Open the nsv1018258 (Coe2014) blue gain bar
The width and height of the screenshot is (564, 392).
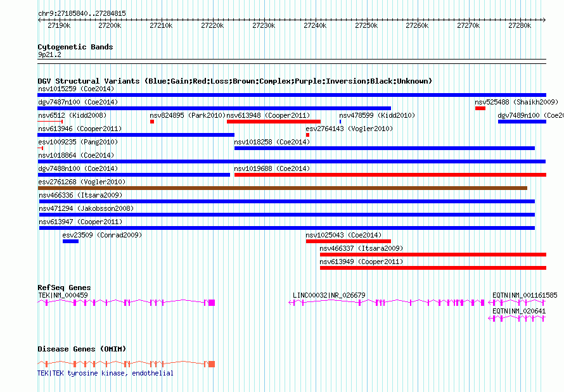point(385,148)
